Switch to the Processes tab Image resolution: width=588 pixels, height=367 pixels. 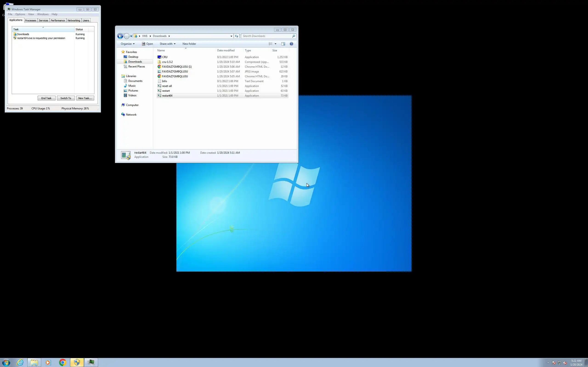pos(31,20)
